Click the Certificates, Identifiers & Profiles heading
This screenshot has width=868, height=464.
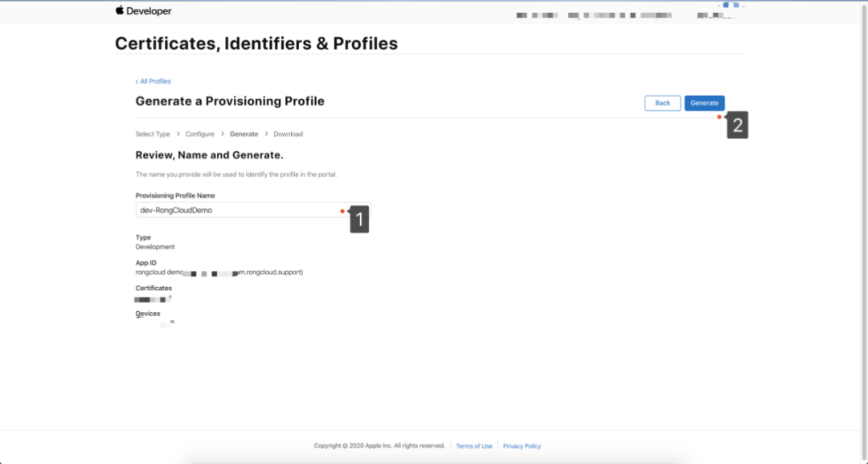coord(256,43)
